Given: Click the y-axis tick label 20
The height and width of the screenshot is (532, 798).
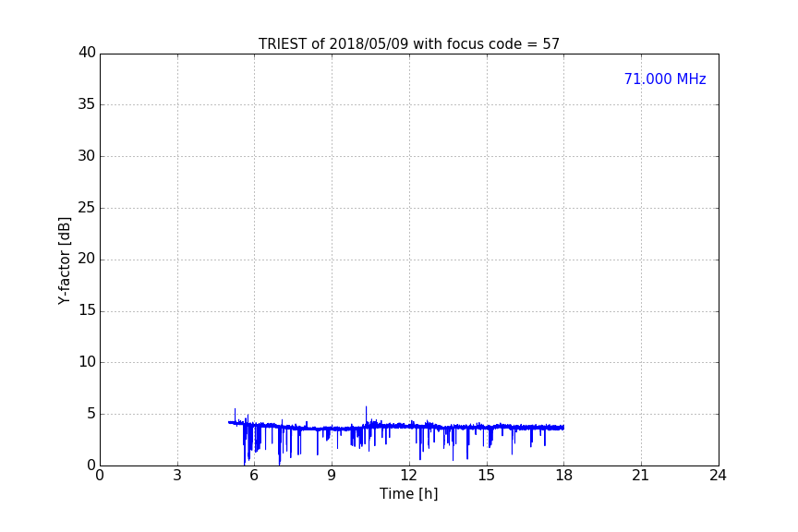Looking at the screenshot, I should tap(87, 259).
